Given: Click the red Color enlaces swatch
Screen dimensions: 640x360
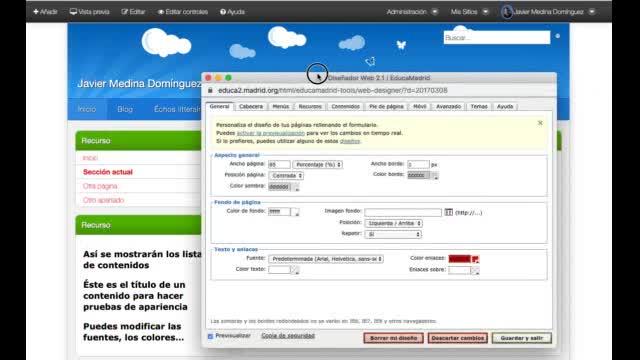Looking at the screenshot, I should click(459, 259).
